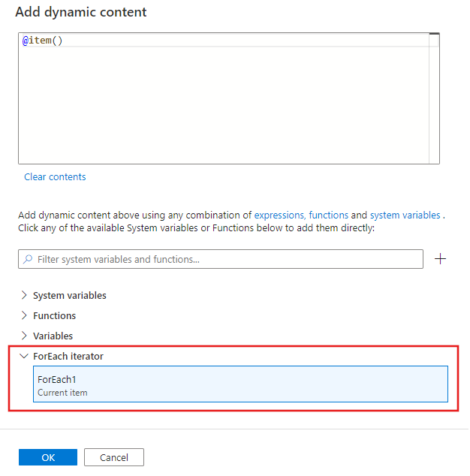Click the ForEach iterator heading
The image size is (470, 476).
click(x=68, y=356)
